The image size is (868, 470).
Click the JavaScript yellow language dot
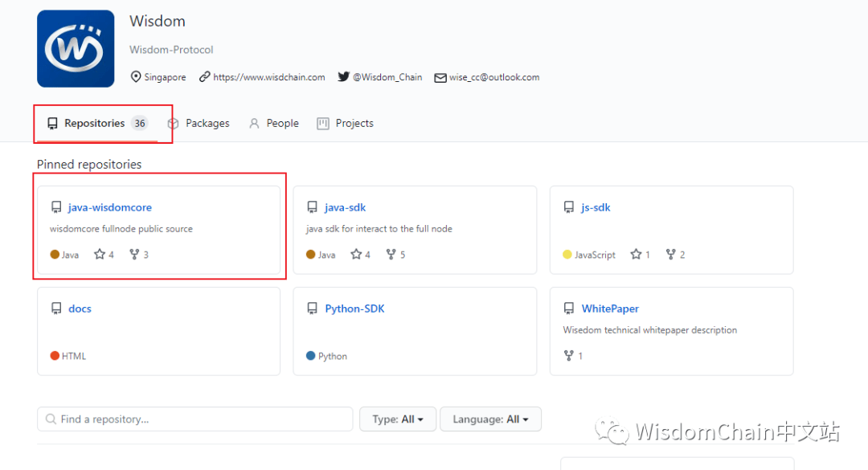[567, 254]
